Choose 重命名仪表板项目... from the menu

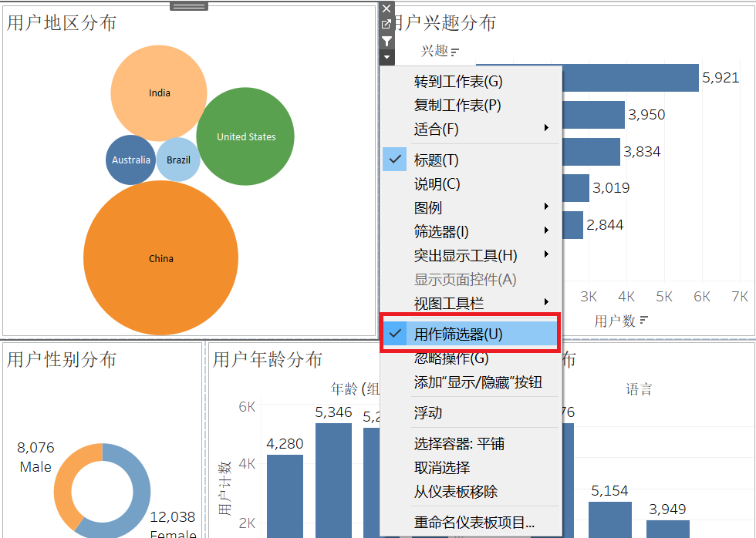pyautogui.click(x=471, y=522)
